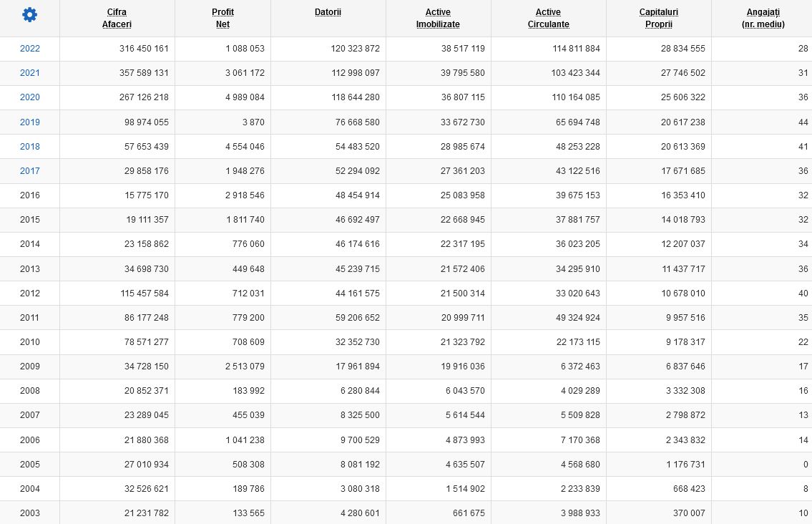Select current assets value 39 675 153
The image size is (812, 524).
pos(578,195)
